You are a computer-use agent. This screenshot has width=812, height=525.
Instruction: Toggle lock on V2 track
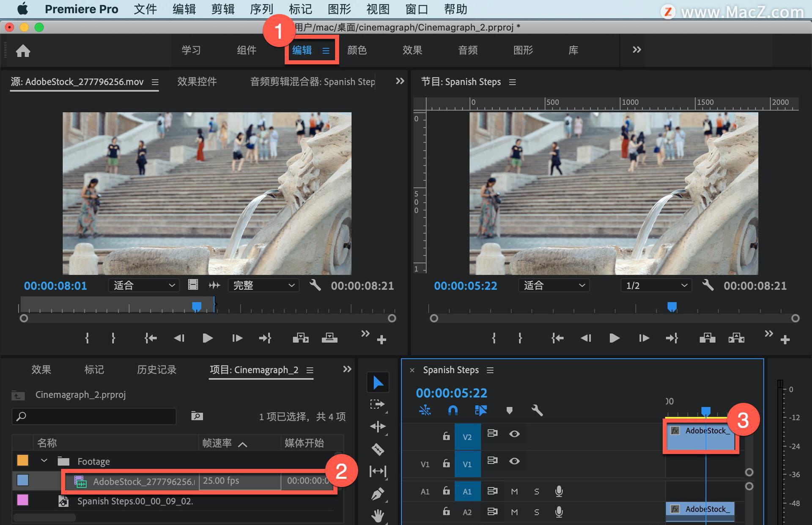pyautogui.click(x=446, y=435)
